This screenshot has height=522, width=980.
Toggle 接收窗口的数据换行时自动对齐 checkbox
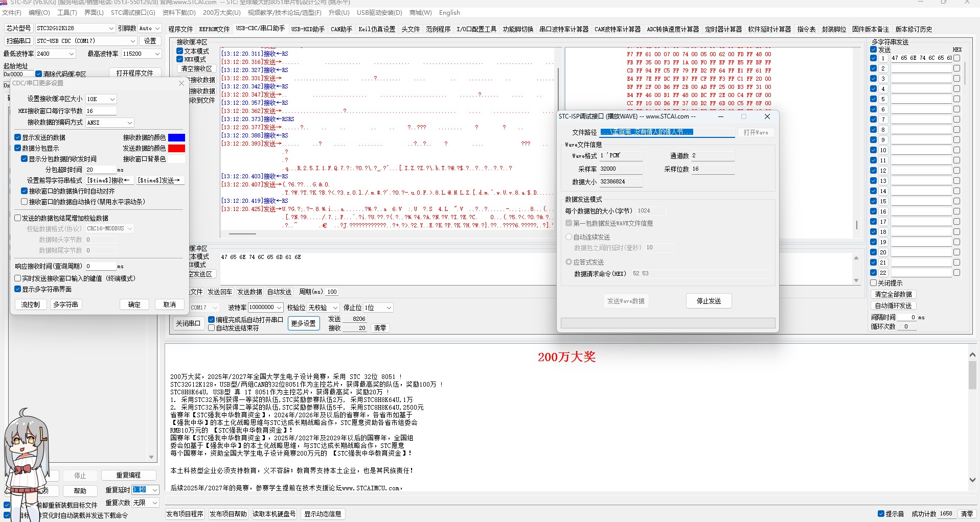click(25, 191)
